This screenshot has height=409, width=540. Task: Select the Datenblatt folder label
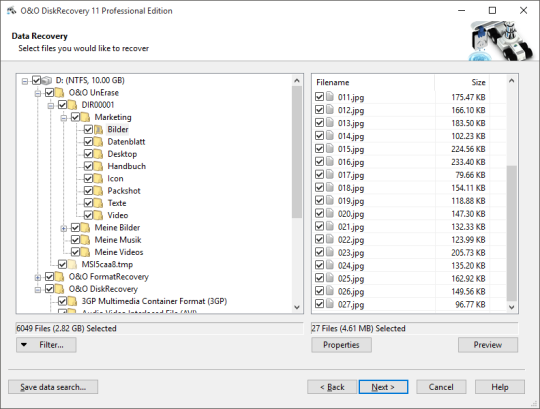[x=126, y=142]
